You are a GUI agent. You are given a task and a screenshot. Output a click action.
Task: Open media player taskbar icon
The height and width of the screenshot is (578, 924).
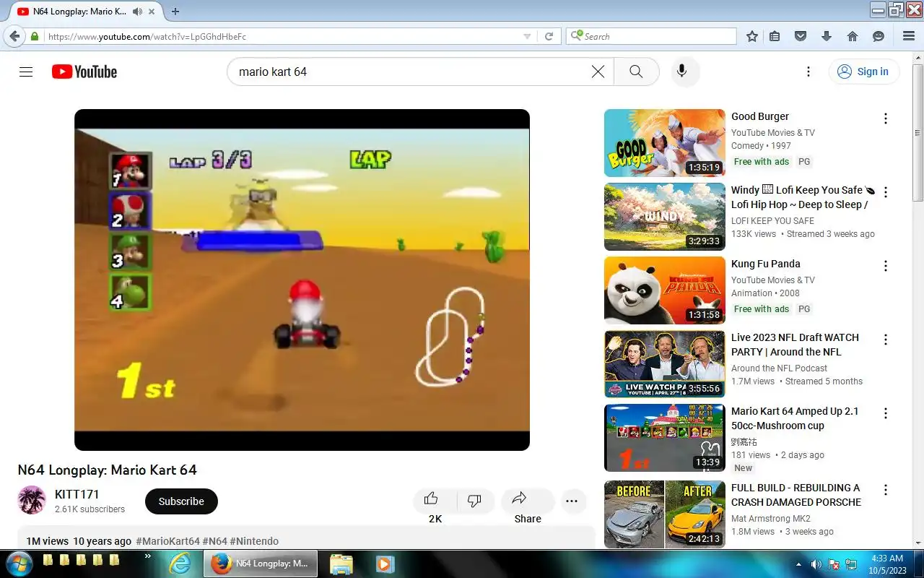[x=384, y=564]
